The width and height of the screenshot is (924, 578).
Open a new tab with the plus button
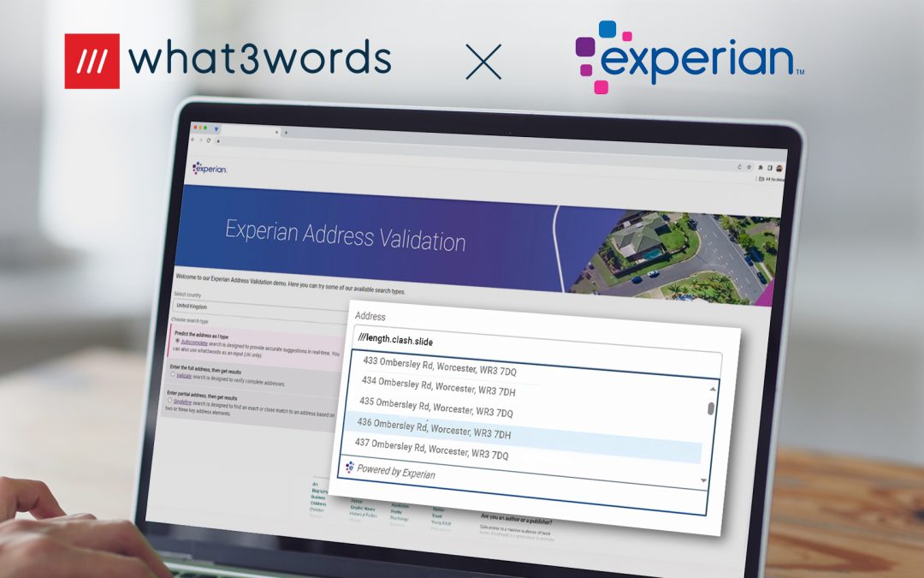point(286,133)
